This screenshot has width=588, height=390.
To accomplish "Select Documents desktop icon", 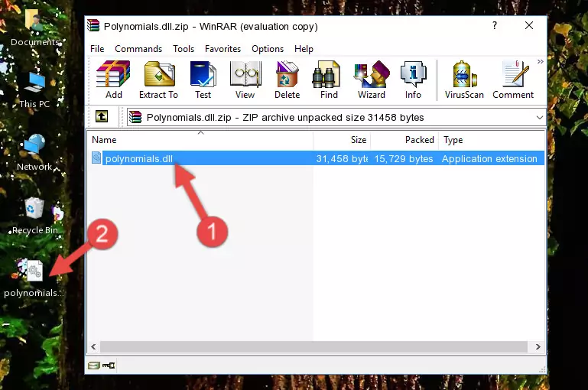I will click(x=34, y=28).
